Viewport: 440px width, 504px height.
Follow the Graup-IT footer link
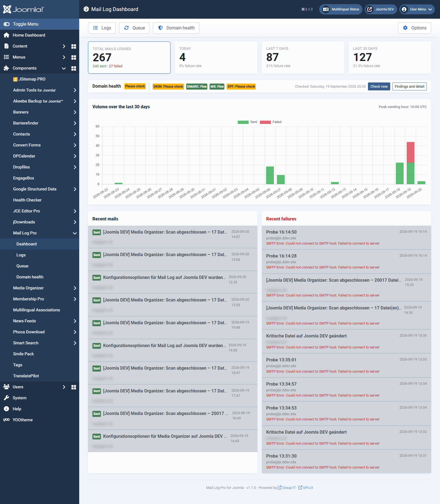(287, 488)
